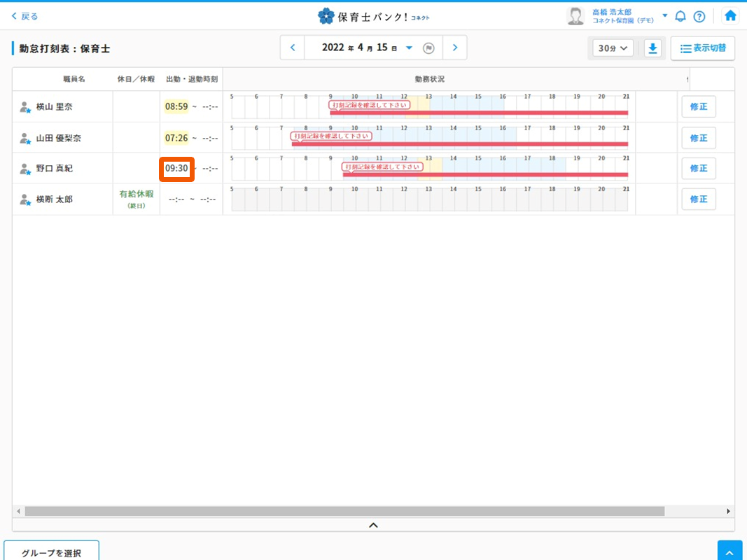Select the 09:30 clock-in time of 野口 真紀

click(176, 169)
